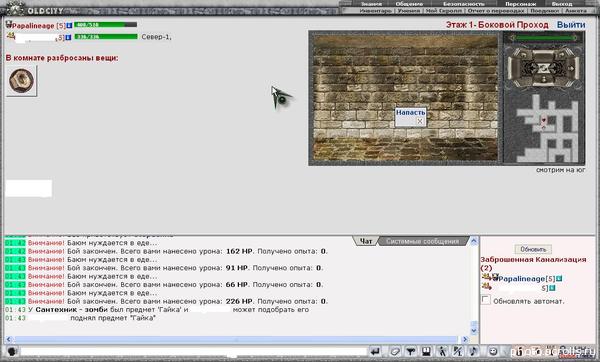Click the 'Заброшенная Канализация (2)' location title
Screen dimensions: 600x362
tap(533, 263)
